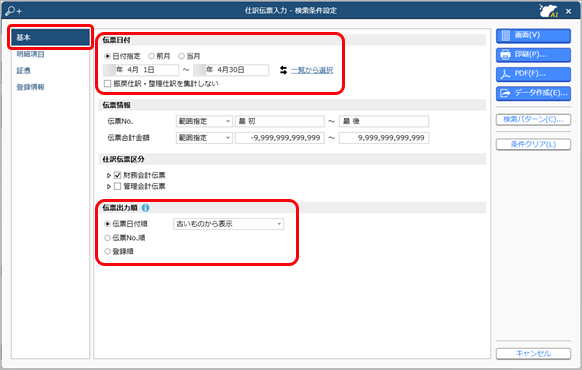The image size is (582, 370).
Task: Check the 管理会計伝票 checkbox
Action: click(x=118, y=186)
